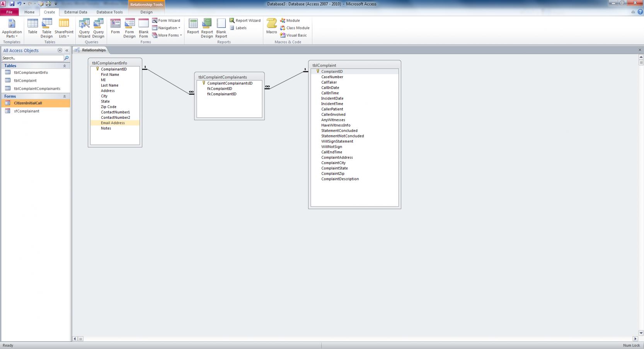Create a Blank Report
The image size is (644, 349).
pos(221,28)
